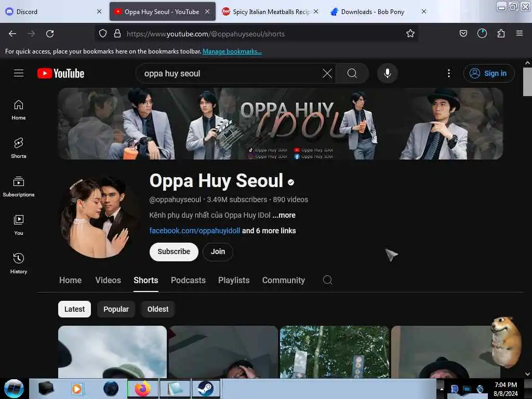Save page to Pocket
This screenshot has height=399, width=532.
463,33
